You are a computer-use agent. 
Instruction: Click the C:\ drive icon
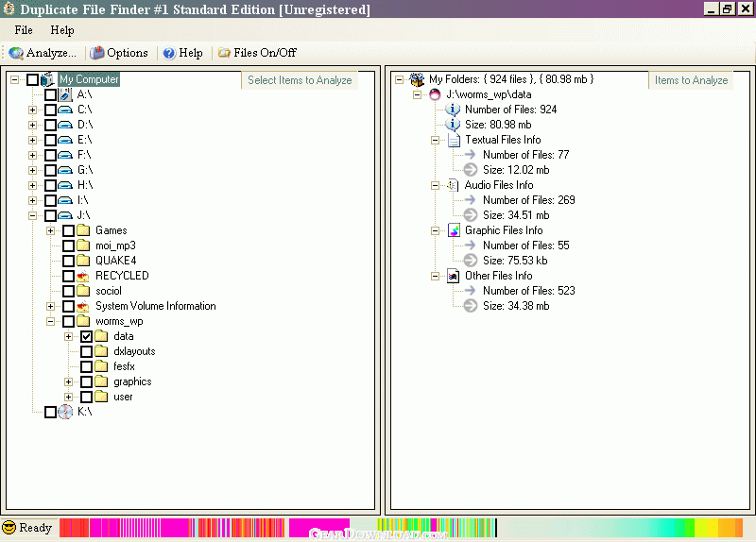(65, 110)
